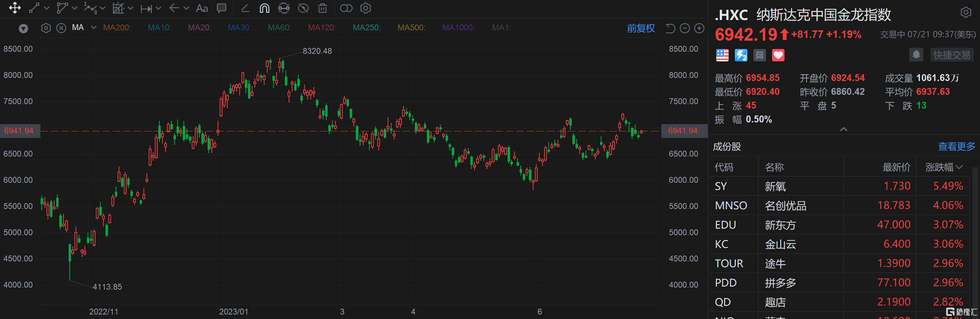Screen dimensions: 980x319
Task: Open drawing toolbar settings gear
Action: (366, 8)
